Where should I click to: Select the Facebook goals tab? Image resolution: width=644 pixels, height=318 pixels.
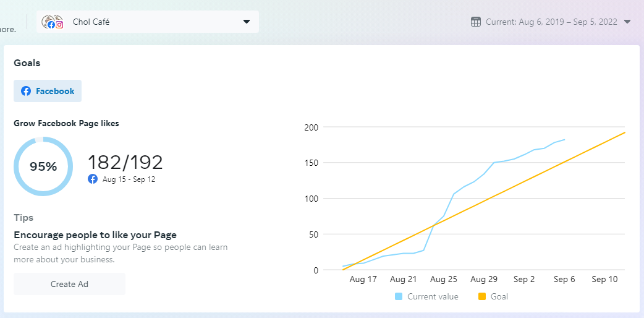tap(48, 91)
